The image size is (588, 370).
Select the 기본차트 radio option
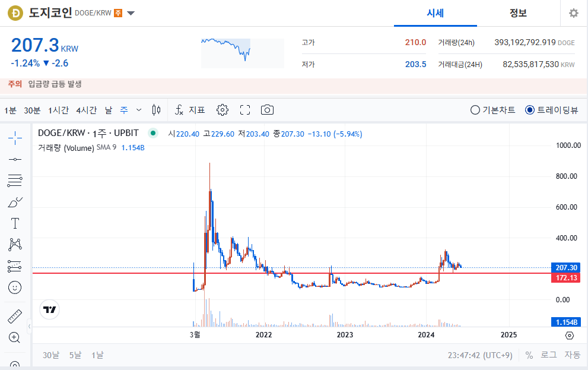pyautogui.click(x=492, y=110)
